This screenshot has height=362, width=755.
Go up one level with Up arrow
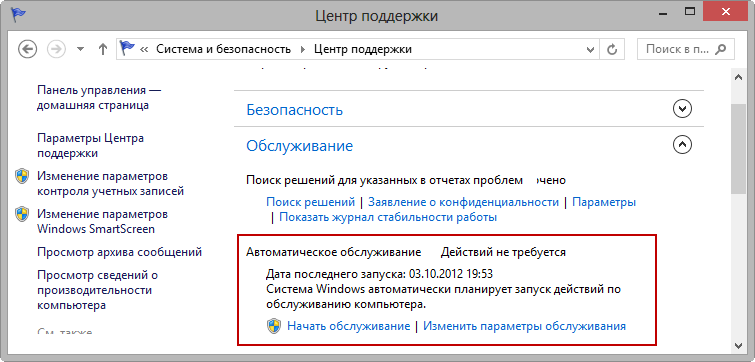point(102,49)
